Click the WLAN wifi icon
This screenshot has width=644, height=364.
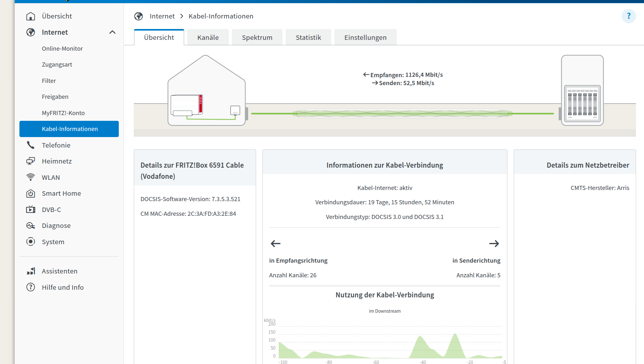coord(31,177)
